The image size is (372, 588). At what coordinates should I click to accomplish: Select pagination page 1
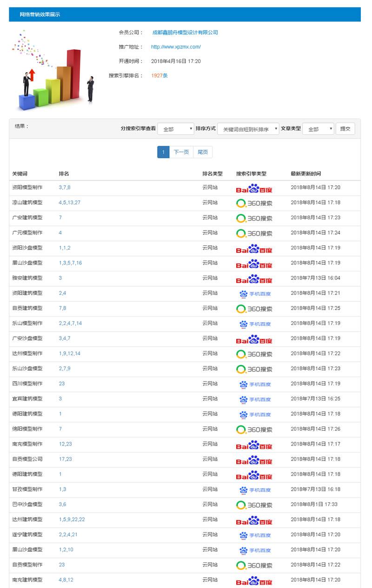pyautogui.click(x=163, y=152)
